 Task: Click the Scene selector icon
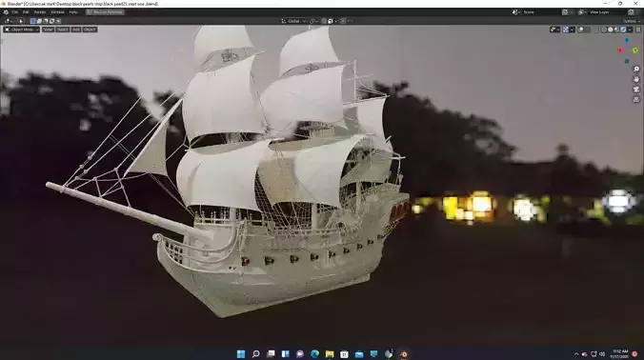click(515, 11)
